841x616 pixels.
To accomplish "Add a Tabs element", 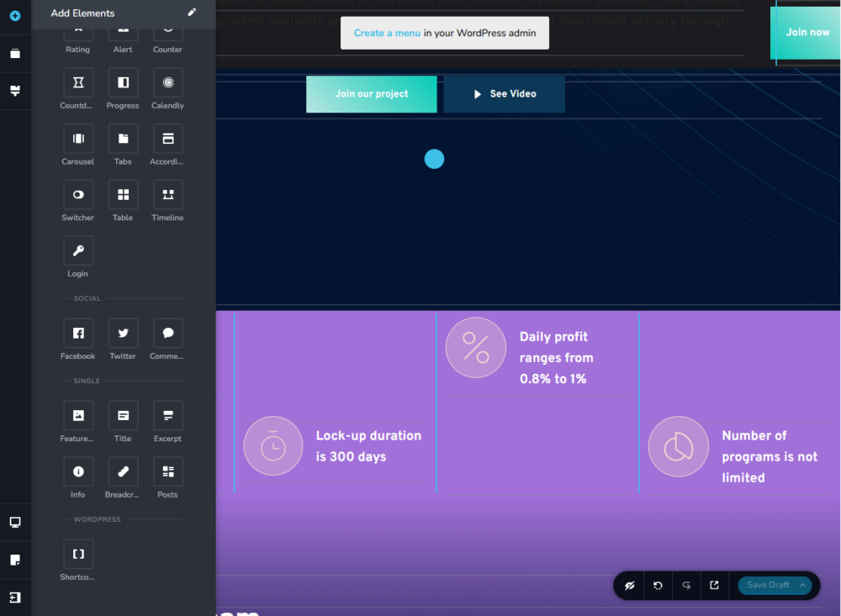I will 123,139.
